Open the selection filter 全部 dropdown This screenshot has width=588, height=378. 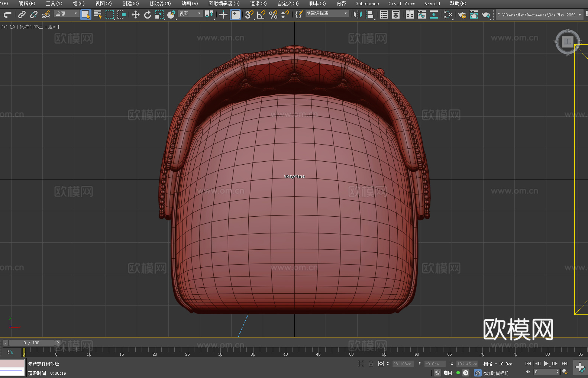point(67,13)
